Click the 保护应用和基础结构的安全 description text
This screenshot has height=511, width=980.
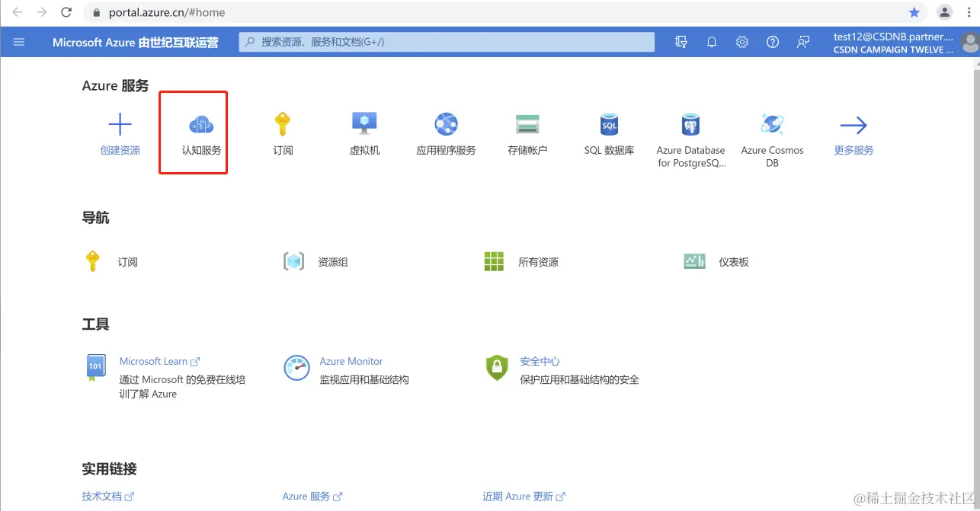[x=579, y=379]
